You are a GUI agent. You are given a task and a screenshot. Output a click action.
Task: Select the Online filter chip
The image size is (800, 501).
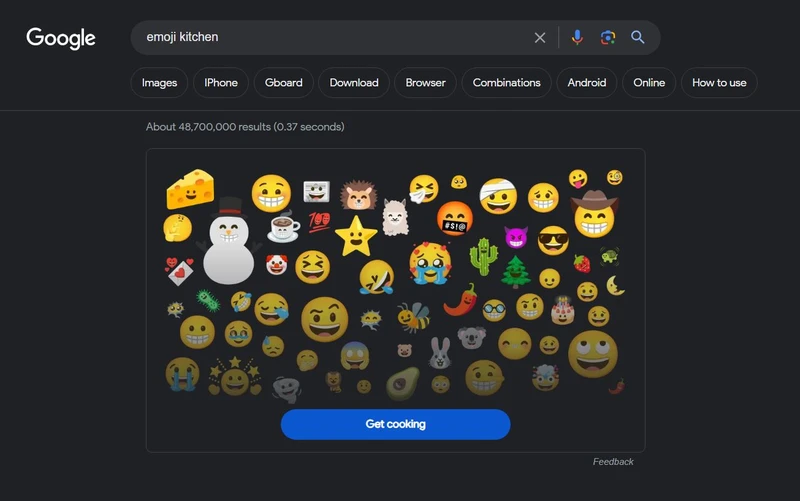(649, 83)
